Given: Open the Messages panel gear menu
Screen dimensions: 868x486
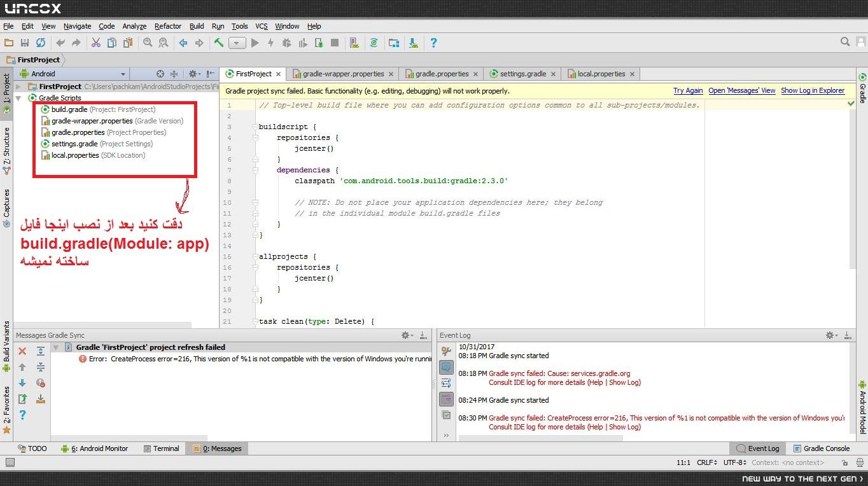Looking at the screenshot, I should [407, 335].
